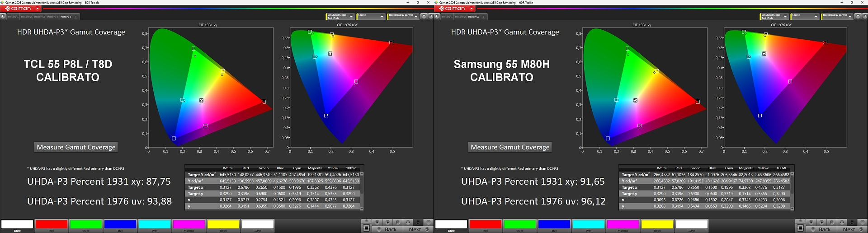Image resolution: width=868 pixels, height=233 pixels.
Task: Click the Next button in the HDR Toolkit window
Action: point(852,229)
